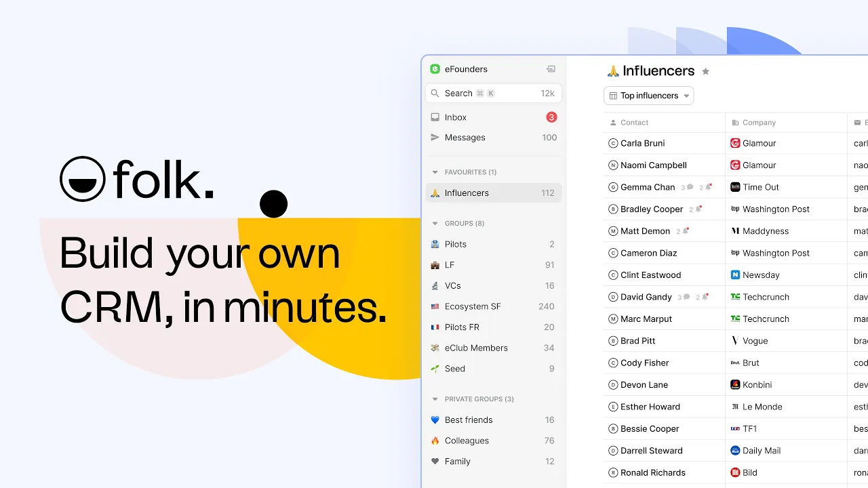
Task: Click the Bild company cell
Action: click(786, 472)
